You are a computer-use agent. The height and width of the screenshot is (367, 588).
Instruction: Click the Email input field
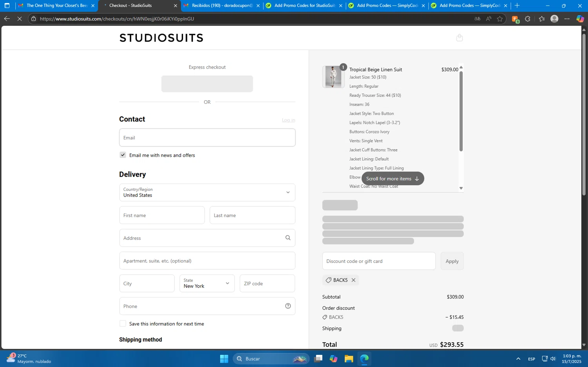[207, 137]
